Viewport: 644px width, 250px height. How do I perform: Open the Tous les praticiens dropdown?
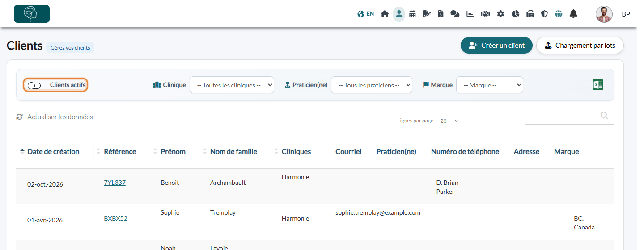point(372,85)
